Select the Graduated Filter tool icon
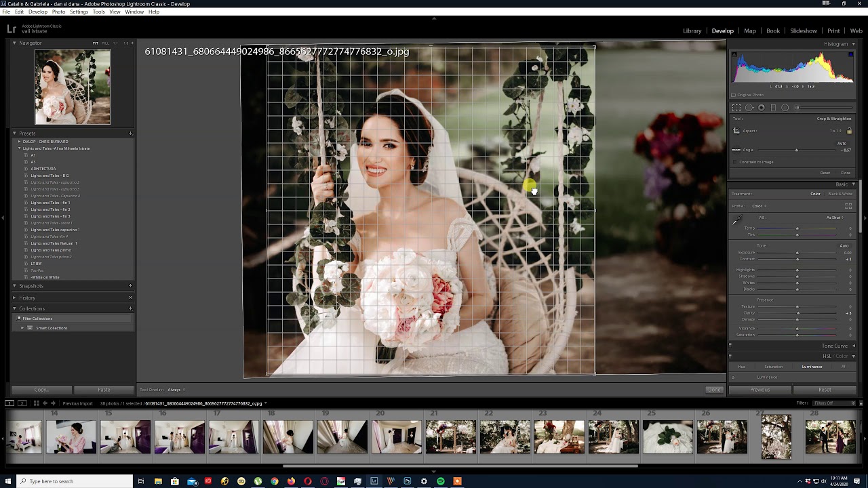868x488 pixels. (x=773, y=108)
